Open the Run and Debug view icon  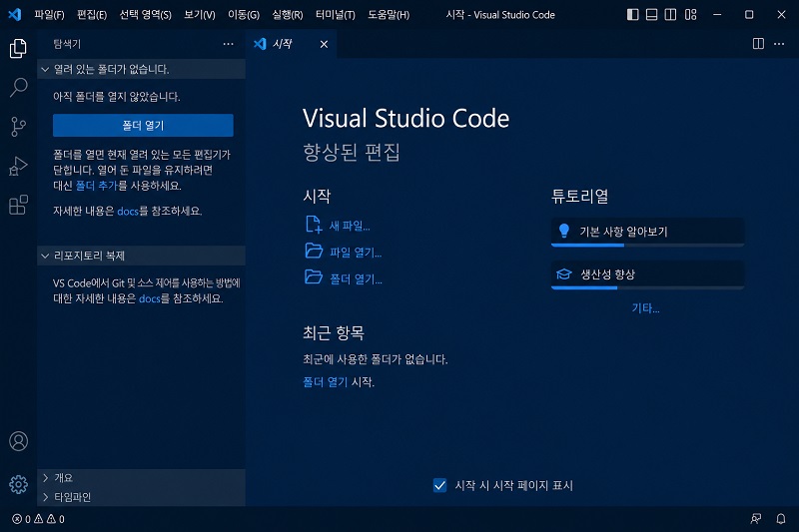pyautogui.click(x=18, y=166)
